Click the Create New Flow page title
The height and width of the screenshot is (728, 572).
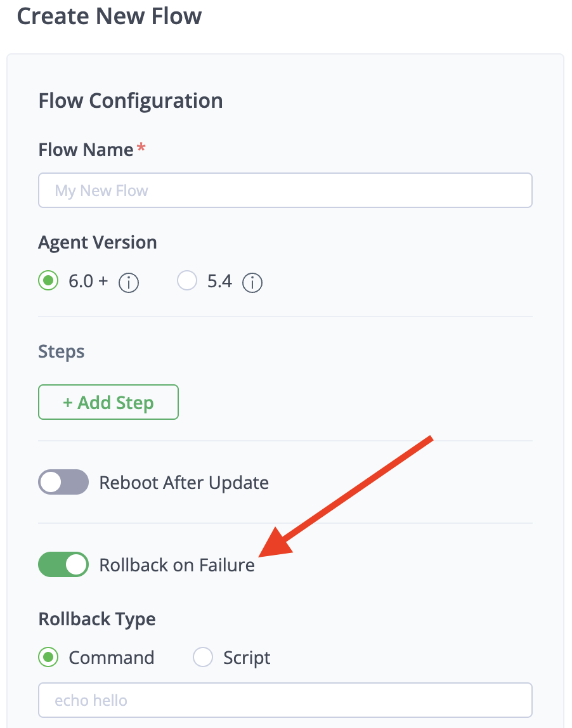coord(109,16)
